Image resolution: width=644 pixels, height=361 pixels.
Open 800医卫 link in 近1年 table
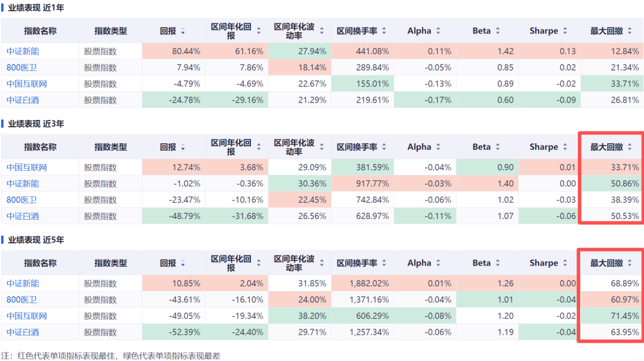click(x=21, y=67)
